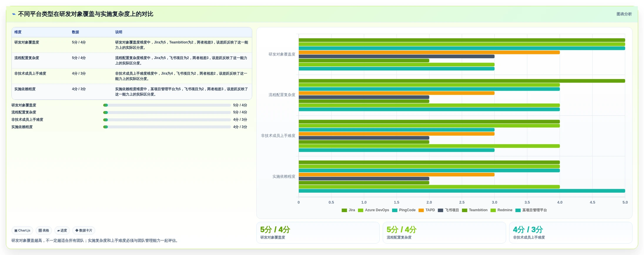Click the 流程配置复杂度 progress bar
The image size is (644, 255).
(167, 113)
